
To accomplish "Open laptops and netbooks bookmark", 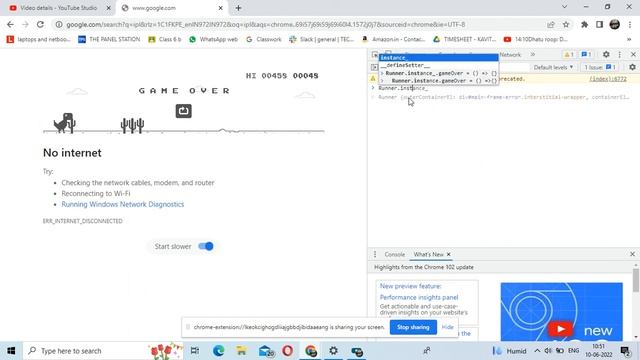I will pos(39,39).
